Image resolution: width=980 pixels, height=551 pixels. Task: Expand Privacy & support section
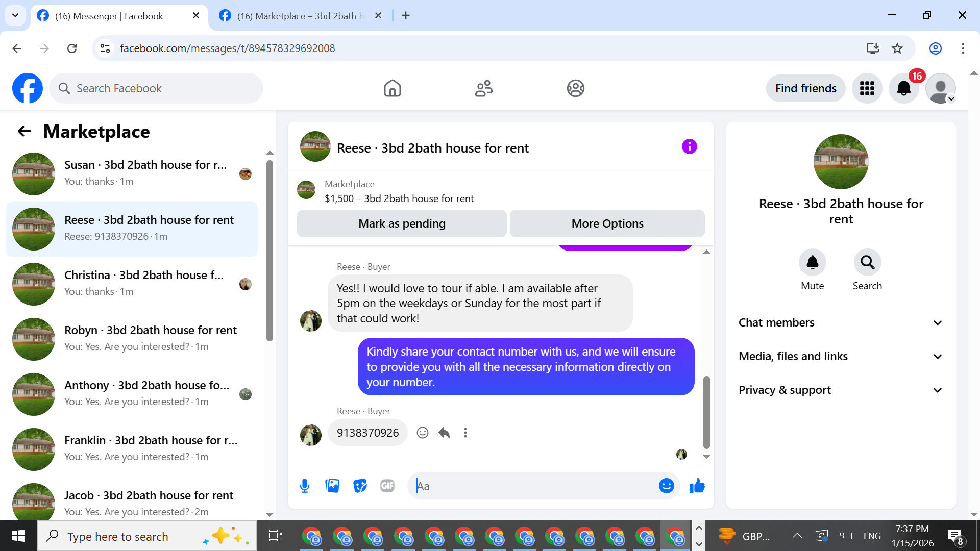click(x=841, y=390)
